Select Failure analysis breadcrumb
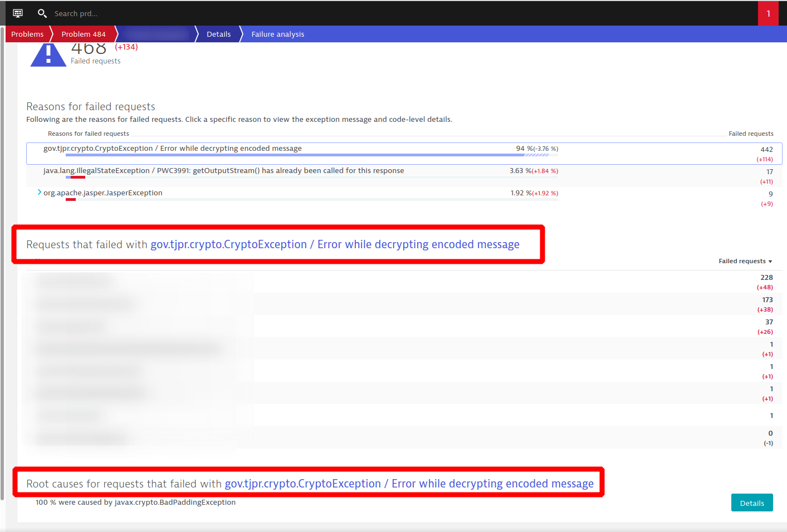This screenshot has height=532, width=787. point(277,34)
